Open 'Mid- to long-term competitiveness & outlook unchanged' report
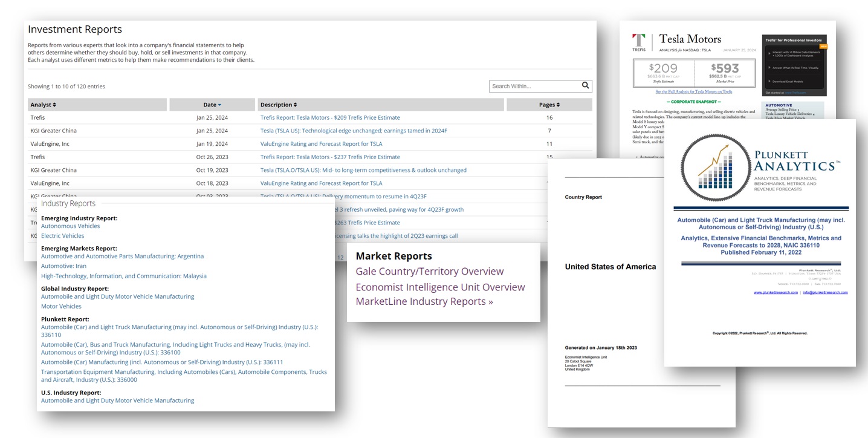Viewport: 868px width, 438px height. [x=363, y=170]
